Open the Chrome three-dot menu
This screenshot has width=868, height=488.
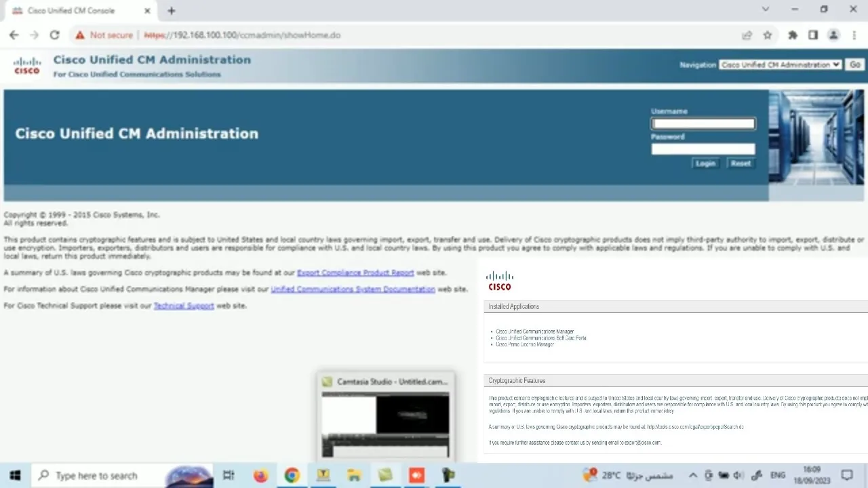tap(853, 35)
